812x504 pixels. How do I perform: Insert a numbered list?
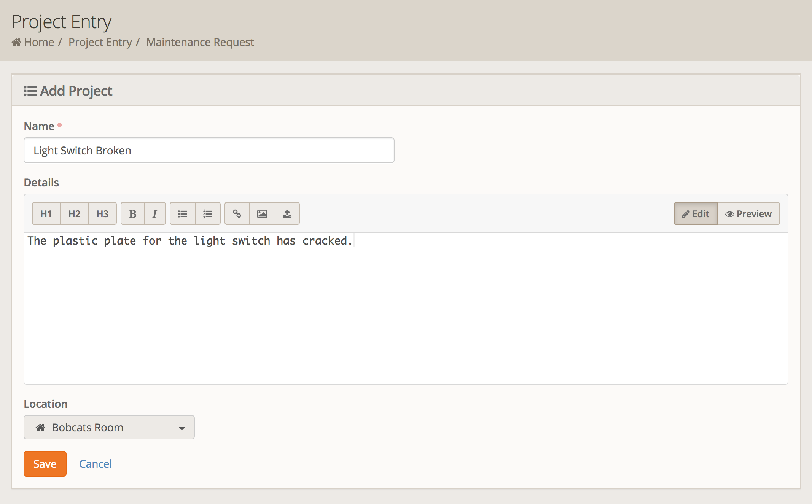208,214
